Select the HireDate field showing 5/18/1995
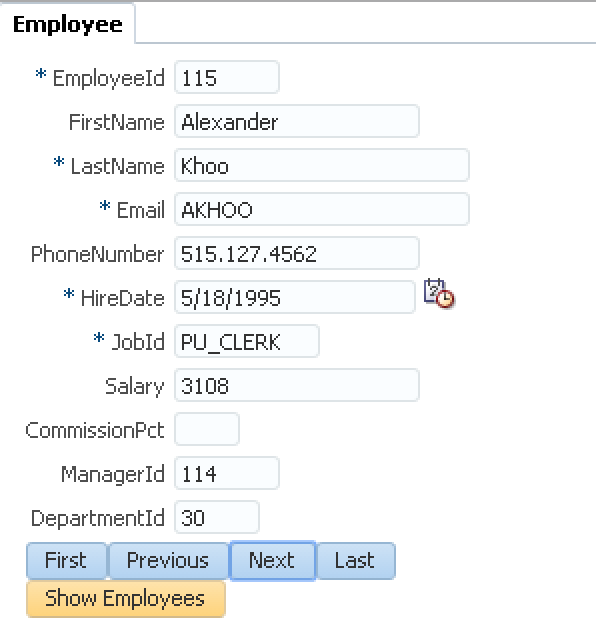Screen dimensions: 596x630 [x=295, y=297]
